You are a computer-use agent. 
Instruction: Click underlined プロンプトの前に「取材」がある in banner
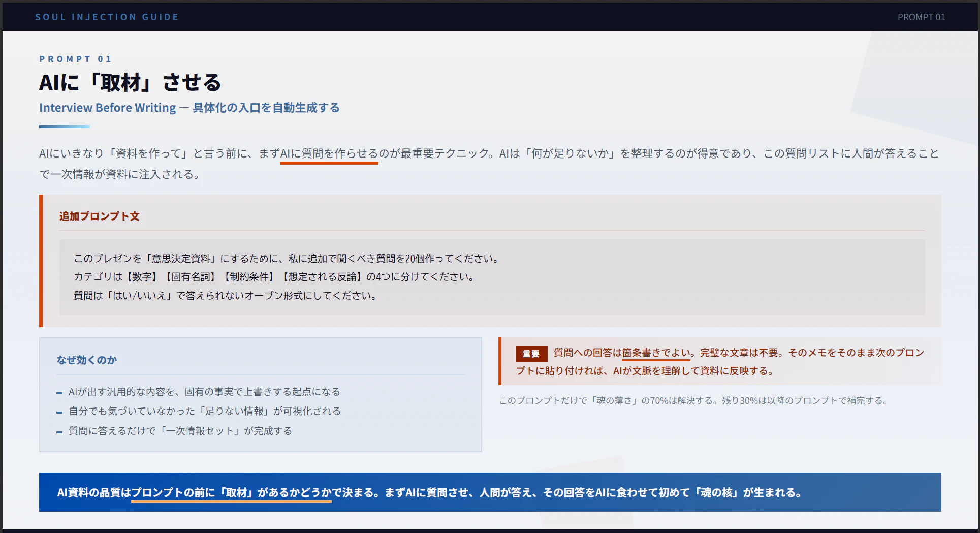[231, 492]
